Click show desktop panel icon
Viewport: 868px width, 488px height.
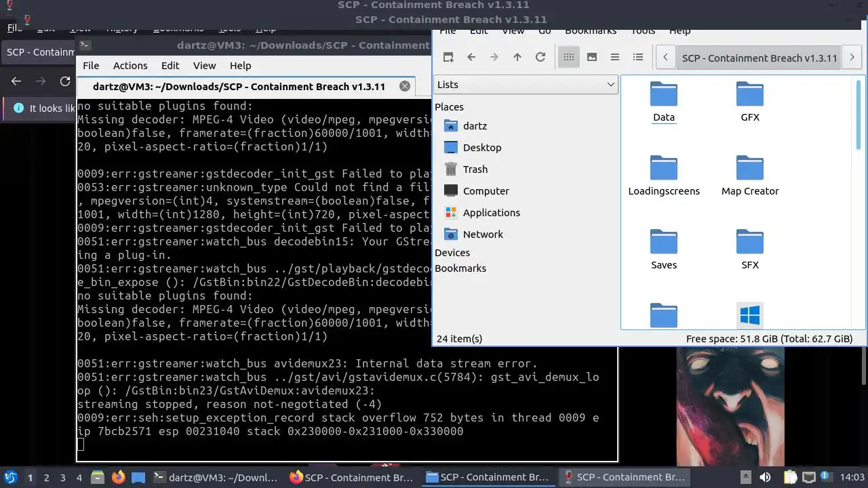coord(138,477)
